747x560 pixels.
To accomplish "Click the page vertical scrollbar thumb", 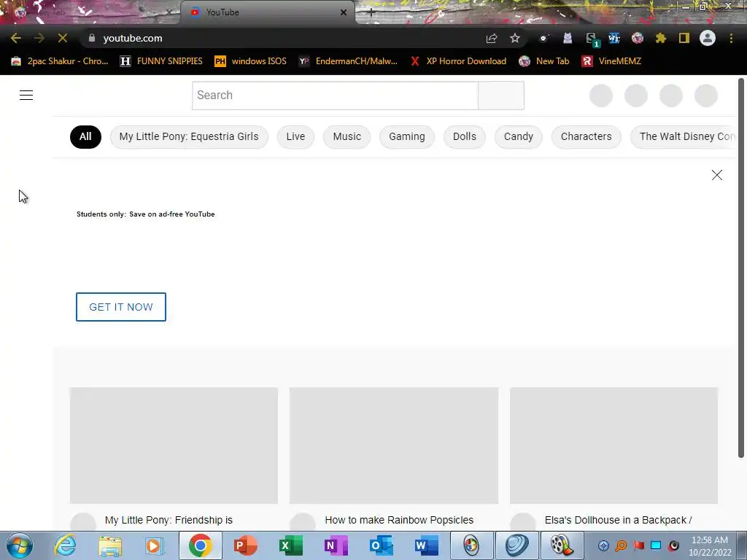I will [741, 268].
